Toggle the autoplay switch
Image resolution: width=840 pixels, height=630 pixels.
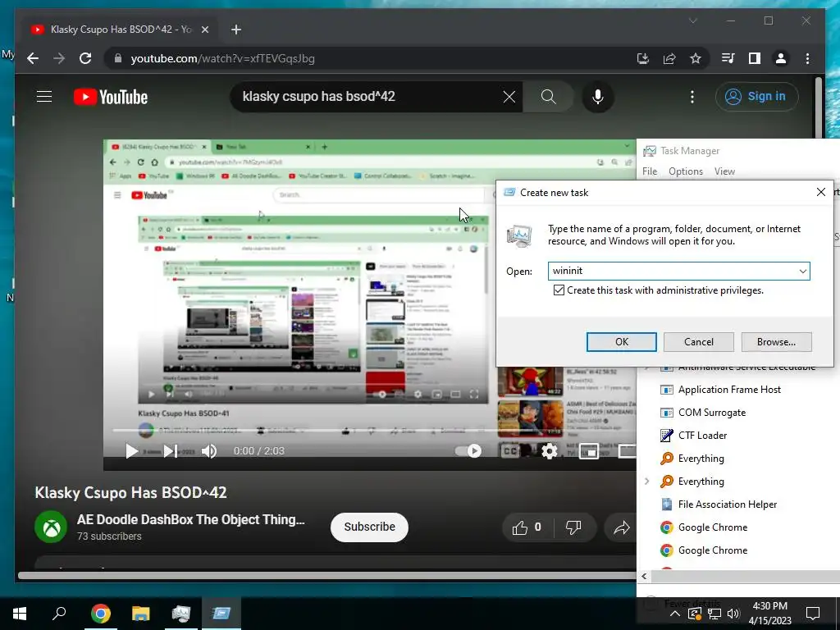[x=468, y=451]
